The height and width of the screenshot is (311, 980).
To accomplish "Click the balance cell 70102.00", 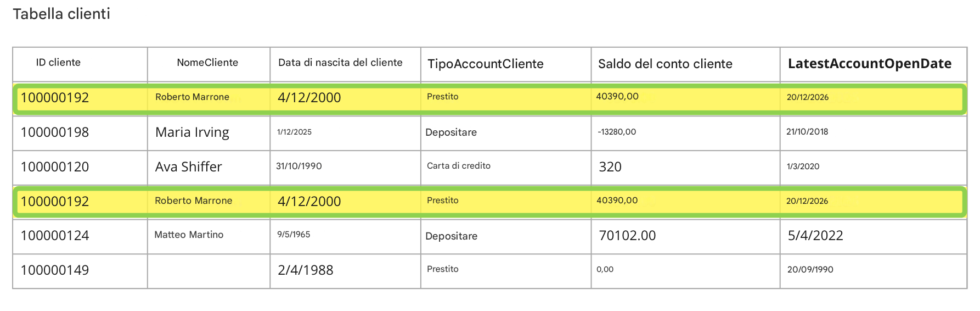I will click(x=685, y=236).
